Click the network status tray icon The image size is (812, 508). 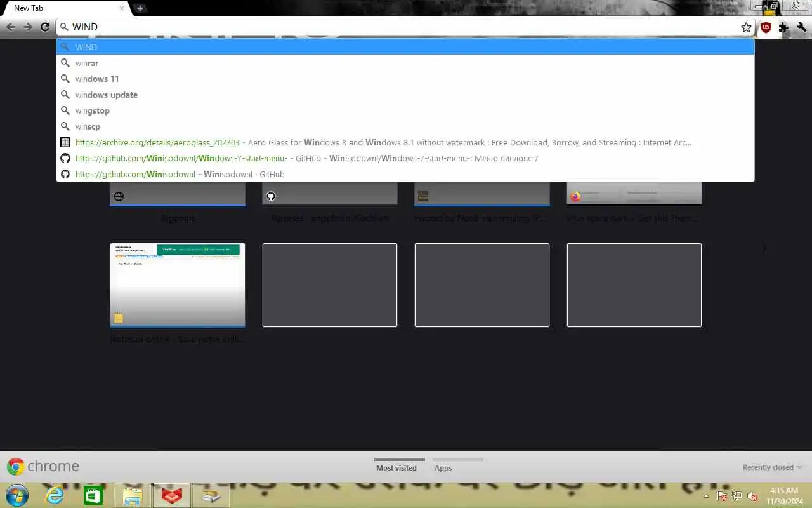coord(737,496)
